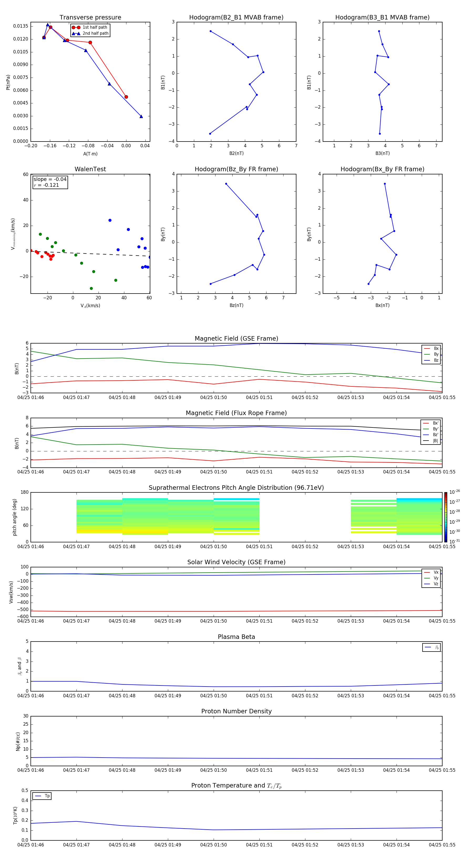
Task: Click the "Bx(nT)" x-axis label
Action: coord(382,305)
